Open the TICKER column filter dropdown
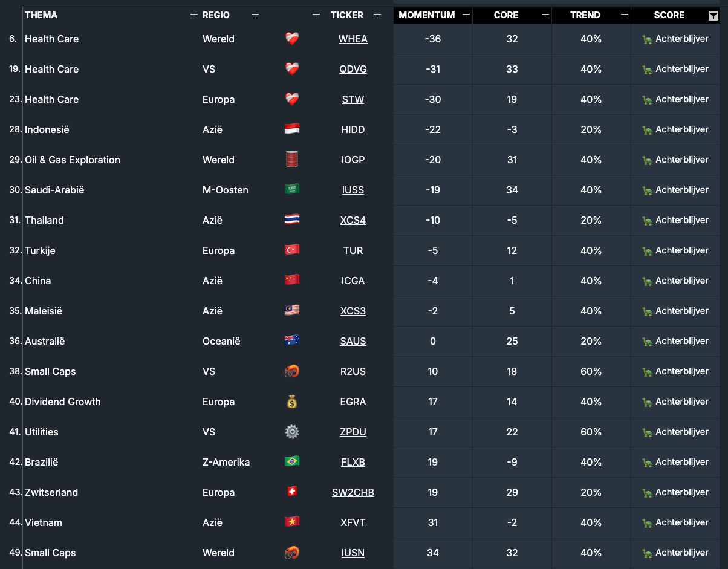 point(377,16)
